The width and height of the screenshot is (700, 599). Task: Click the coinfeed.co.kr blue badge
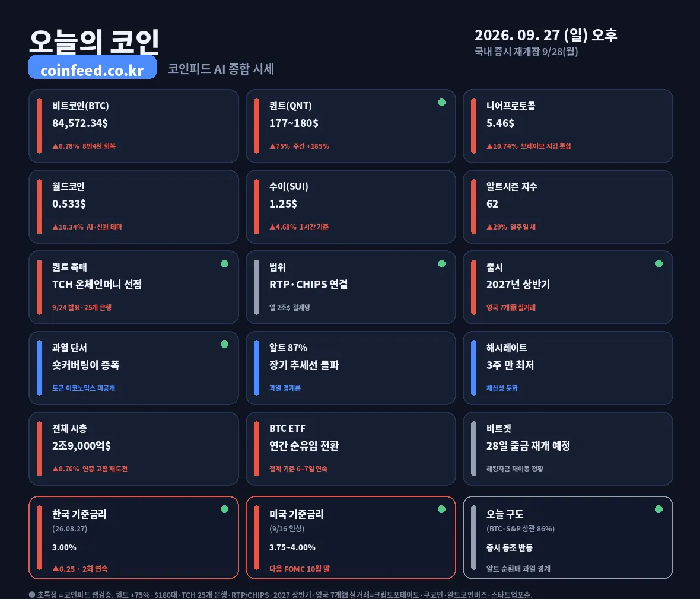(93, 68)
